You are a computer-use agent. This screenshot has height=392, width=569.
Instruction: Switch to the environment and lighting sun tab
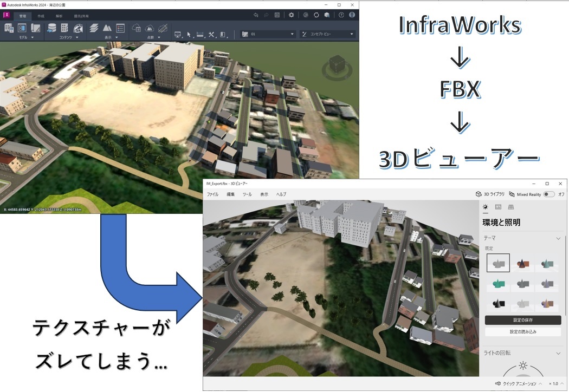[x=485, y=207]
